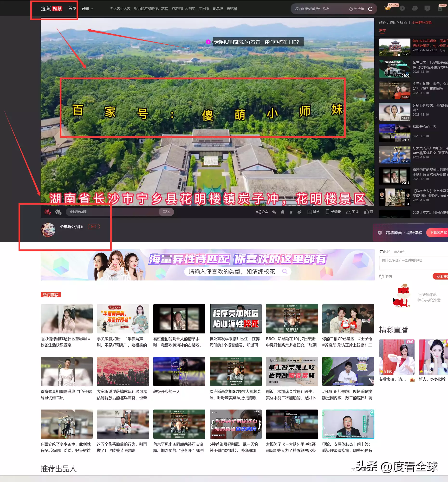
Task: Open the 黑吃黑 nav link
Action: [x=232, y=8]
